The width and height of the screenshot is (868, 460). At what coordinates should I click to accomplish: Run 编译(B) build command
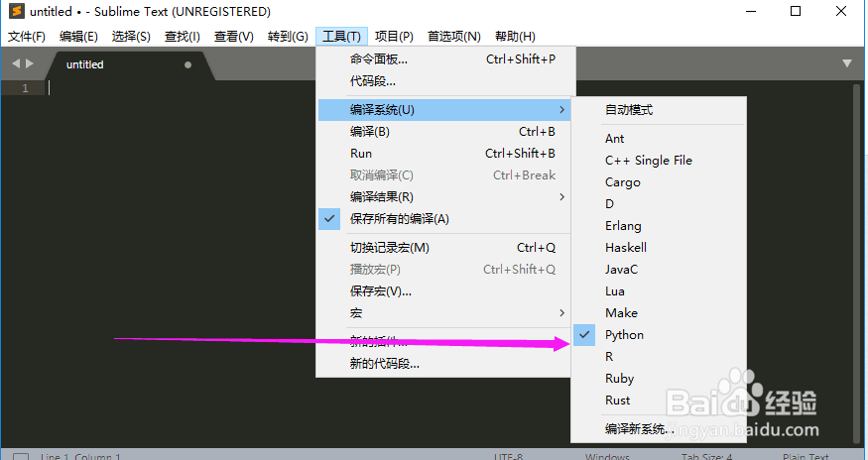pyautogui.click(x=444, y=132)
